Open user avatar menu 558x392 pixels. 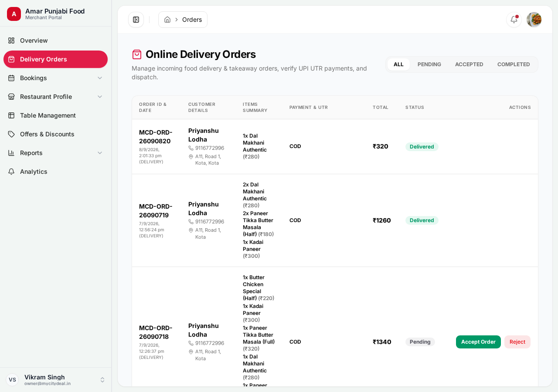pos(534,20)
